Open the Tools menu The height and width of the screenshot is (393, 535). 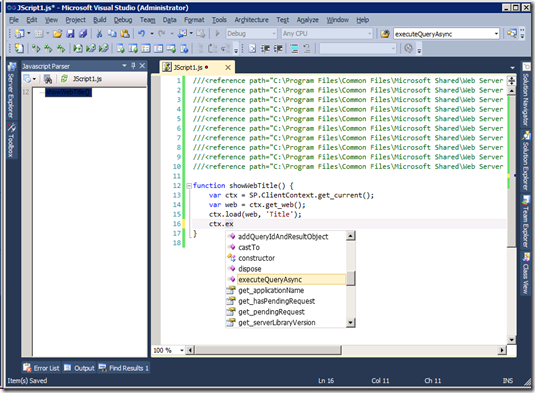pyautogui.click(x=219, y=20)
